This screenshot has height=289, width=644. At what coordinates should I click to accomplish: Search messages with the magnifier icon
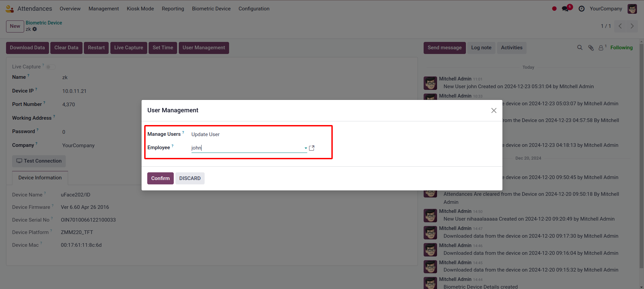click(x=580, y=48)
